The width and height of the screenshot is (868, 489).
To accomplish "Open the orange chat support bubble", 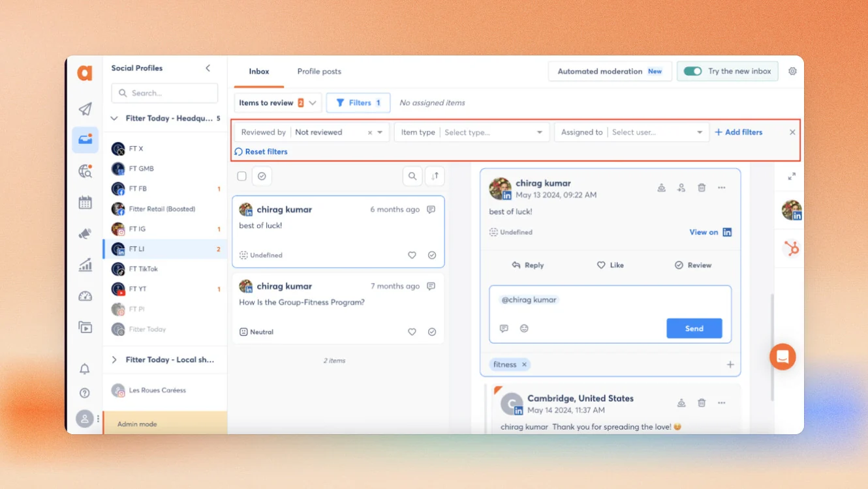I will coord(783,357).
